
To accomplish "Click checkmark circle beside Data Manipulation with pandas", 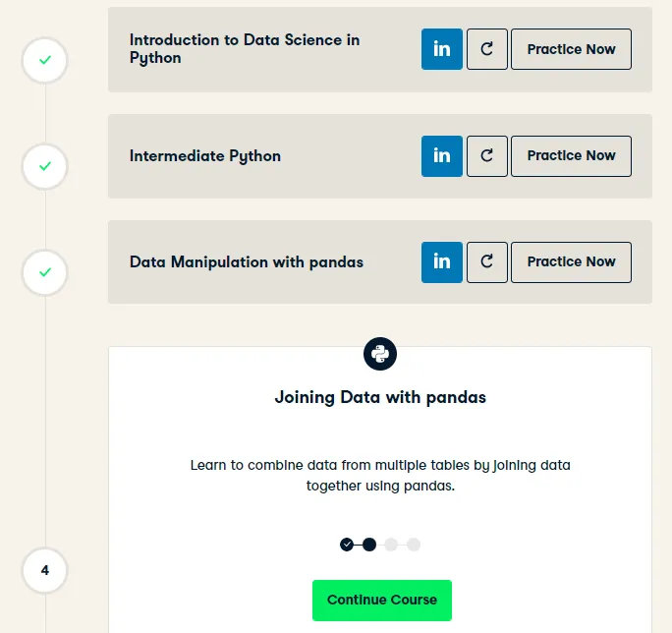I will 45,272.
